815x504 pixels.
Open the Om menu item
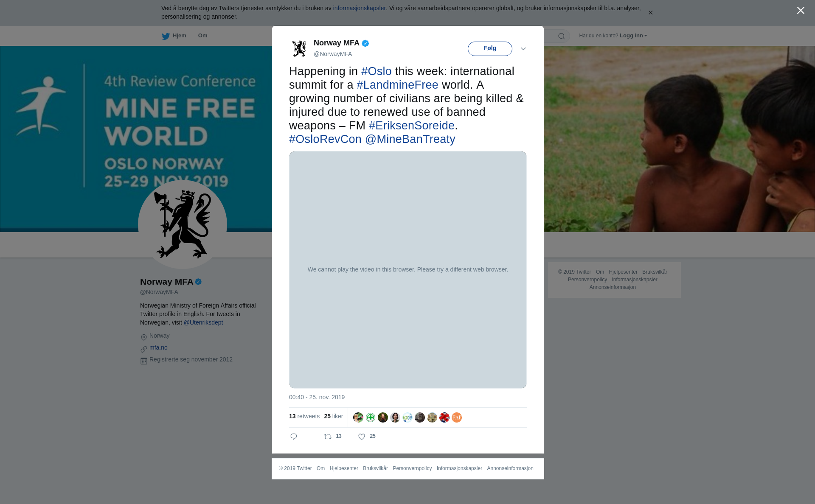click(x=202, y=36)
